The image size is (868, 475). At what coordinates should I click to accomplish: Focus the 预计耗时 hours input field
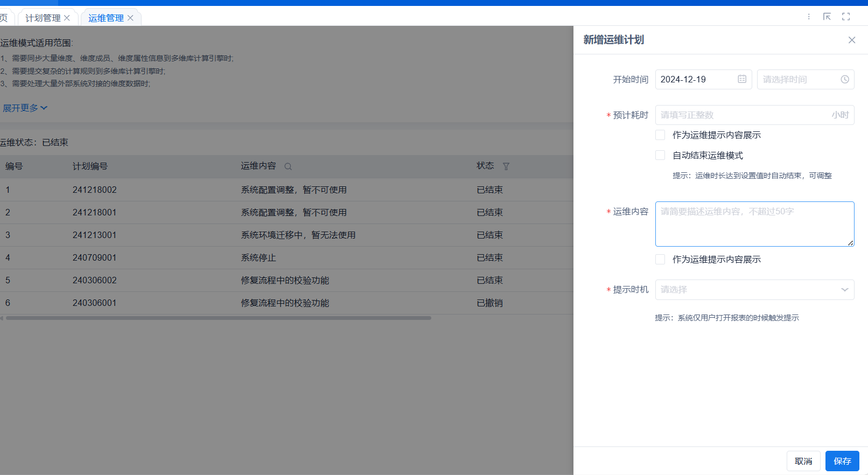click(743, 115)
